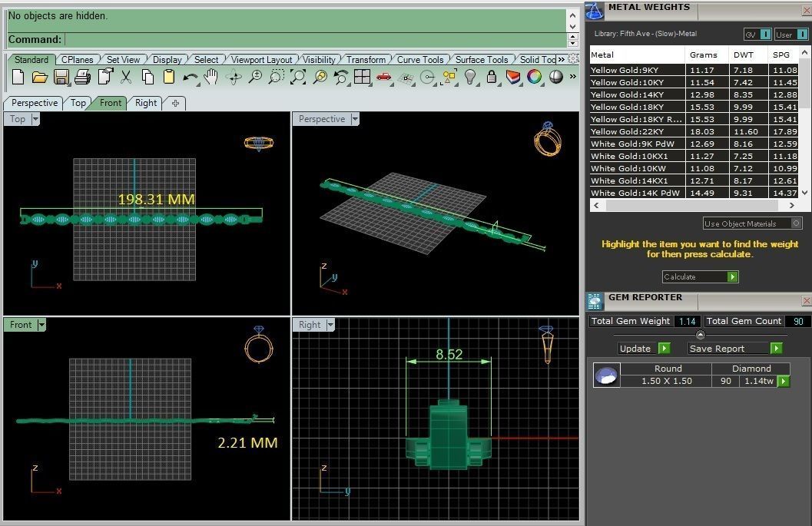Click the light bulb Hide Objects icon

coord(469,78)
